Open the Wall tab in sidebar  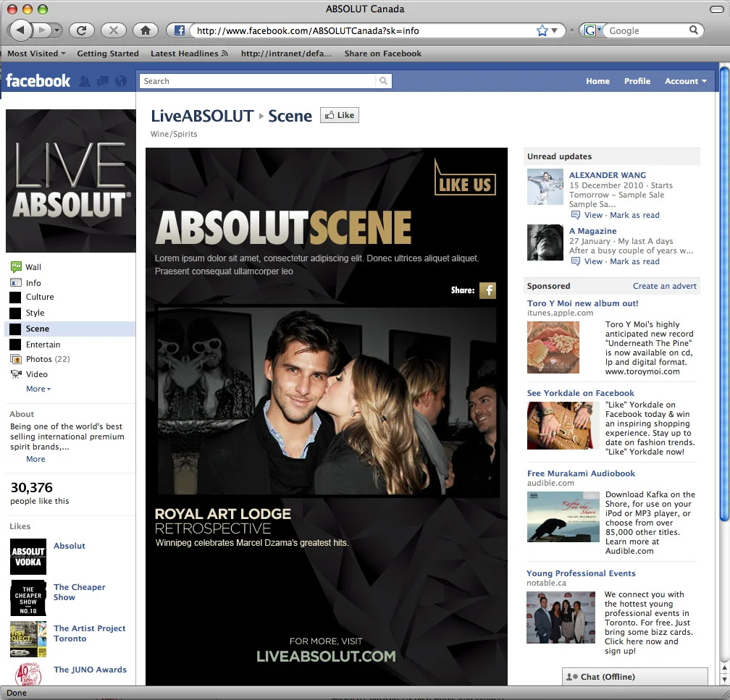pyautogui.click(x=33, y=267)
